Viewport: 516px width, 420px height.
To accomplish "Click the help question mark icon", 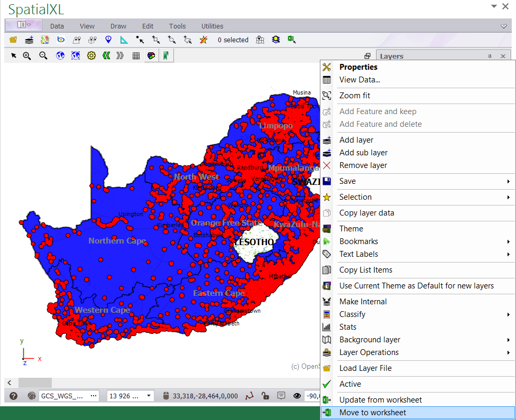I will pos(14,396).
